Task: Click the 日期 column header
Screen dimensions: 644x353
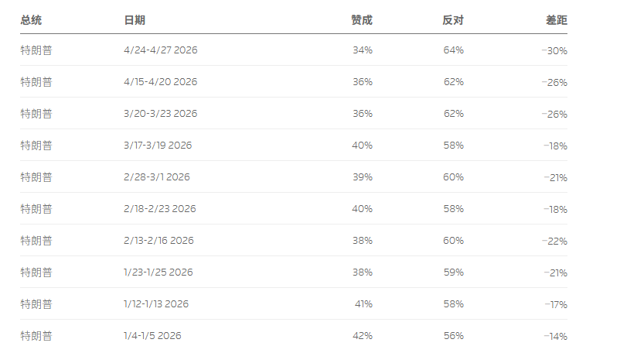Action: [x=134, y=20]
